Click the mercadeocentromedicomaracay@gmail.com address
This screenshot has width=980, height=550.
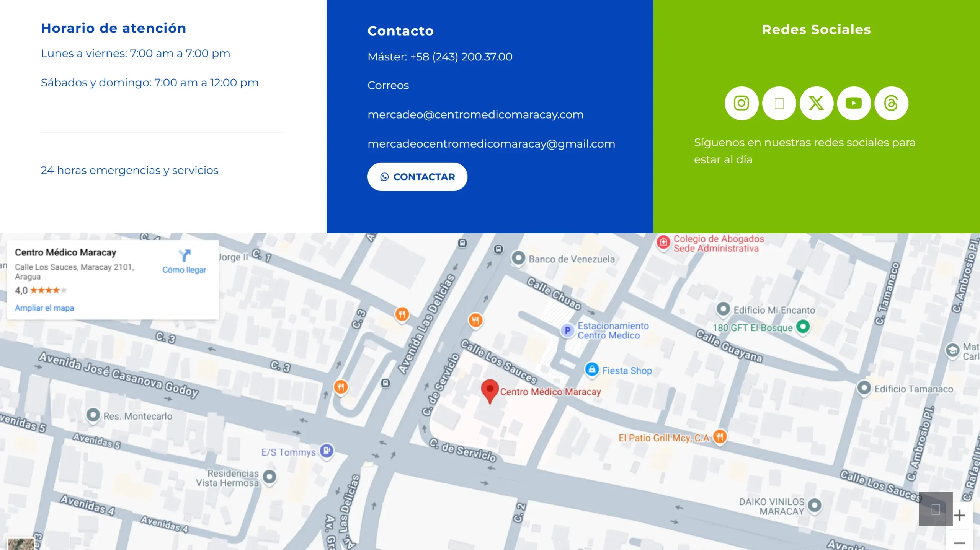coord(491,144)
